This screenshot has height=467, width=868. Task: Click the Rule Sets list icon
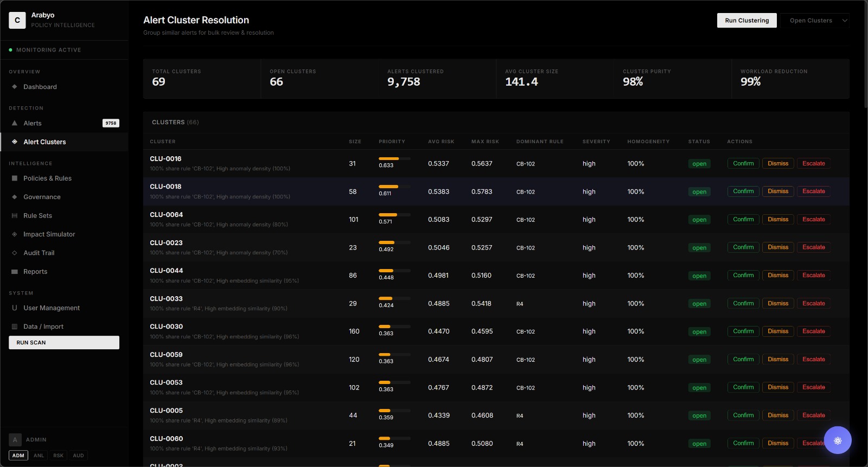coord(15,216)
